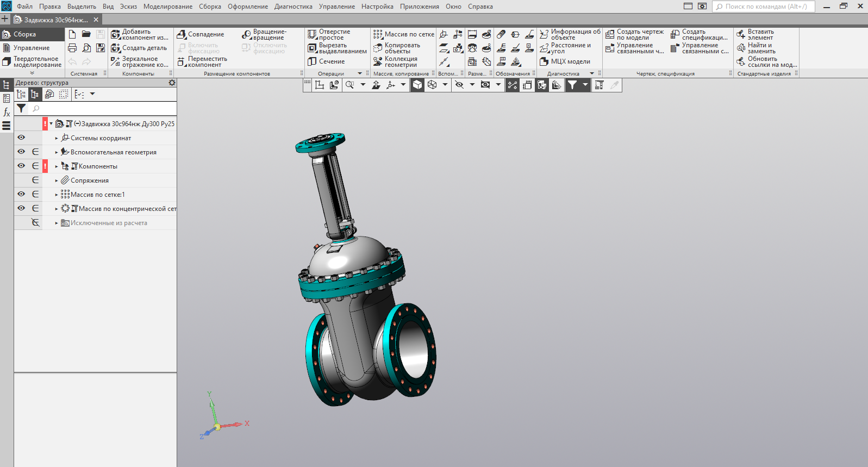Open the Приложения menu
The image size is (868, 467).
pyautogui.click(x=420, y=7)
